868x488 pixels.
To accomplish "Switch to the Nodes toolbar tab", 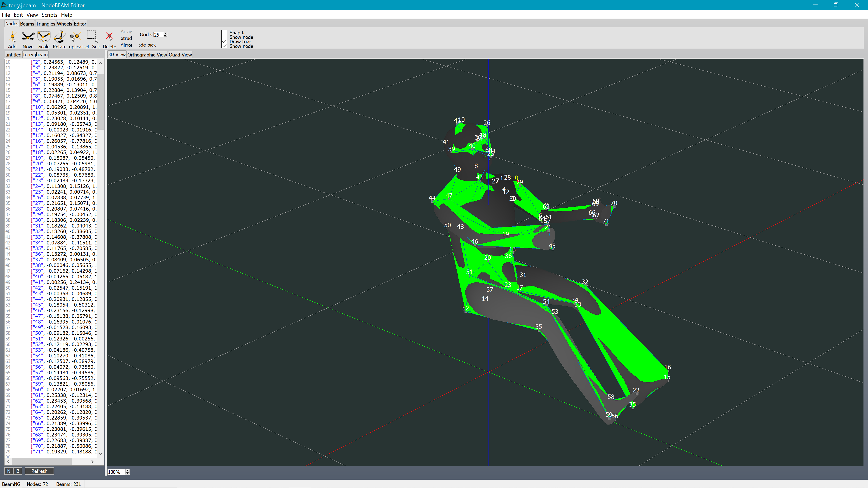I will coord(12,23).
